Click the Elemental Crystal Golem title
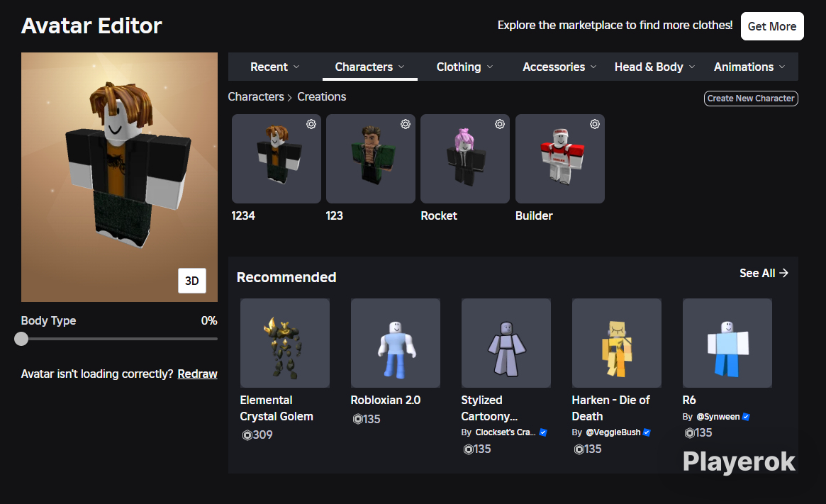This screenshot has width=826, height=504. pyautogui.click(x=277, y=408)
